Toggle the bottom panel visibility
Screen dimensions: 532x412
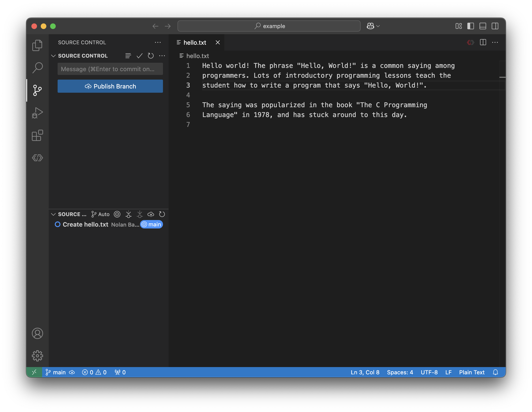(x=483, y=26)
